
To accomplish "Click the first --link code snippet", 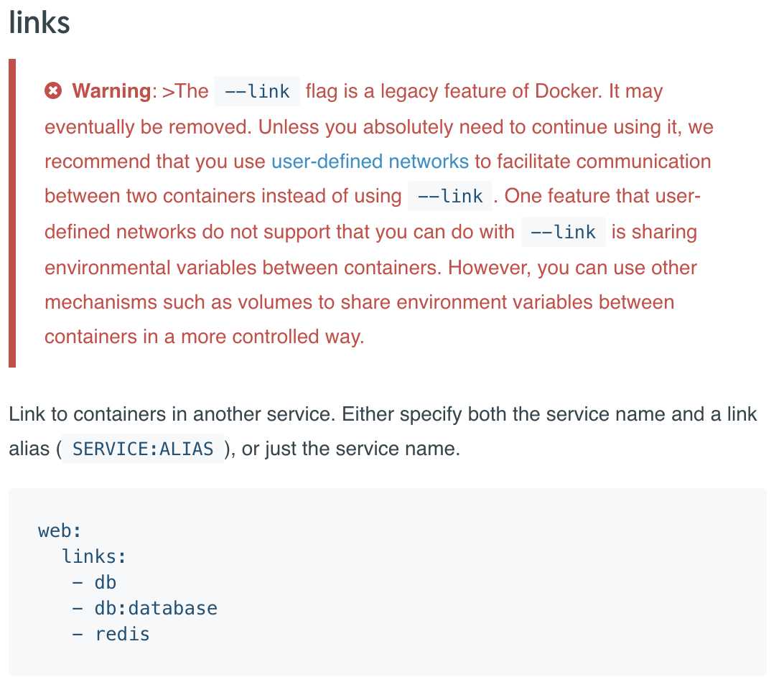I will pos(257,91).
